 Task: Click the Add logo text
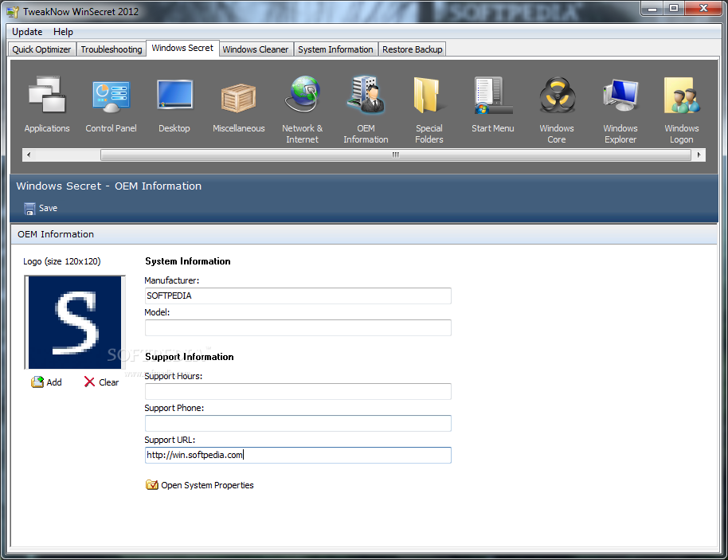[x=54, y=382]
